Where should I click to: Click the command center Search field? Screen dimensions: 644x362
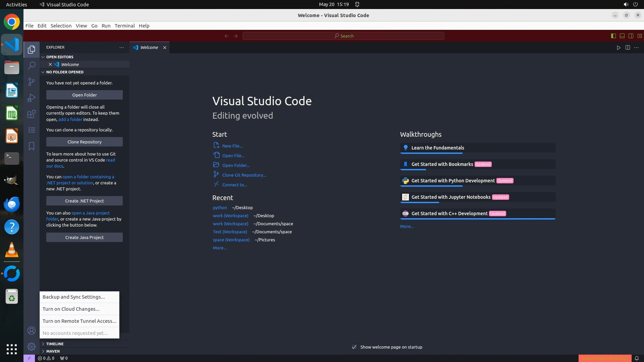[343, 36]
